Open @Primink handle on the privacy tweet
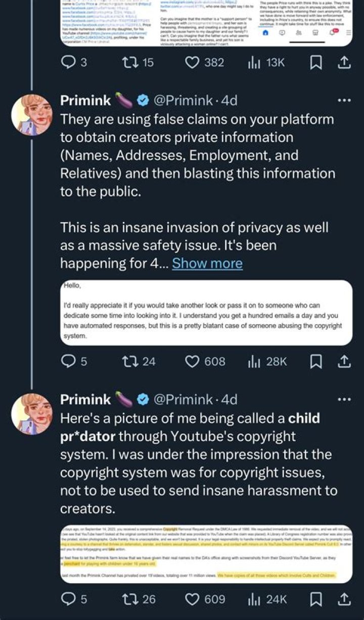364x620 pixels. [x=182, y=101]
